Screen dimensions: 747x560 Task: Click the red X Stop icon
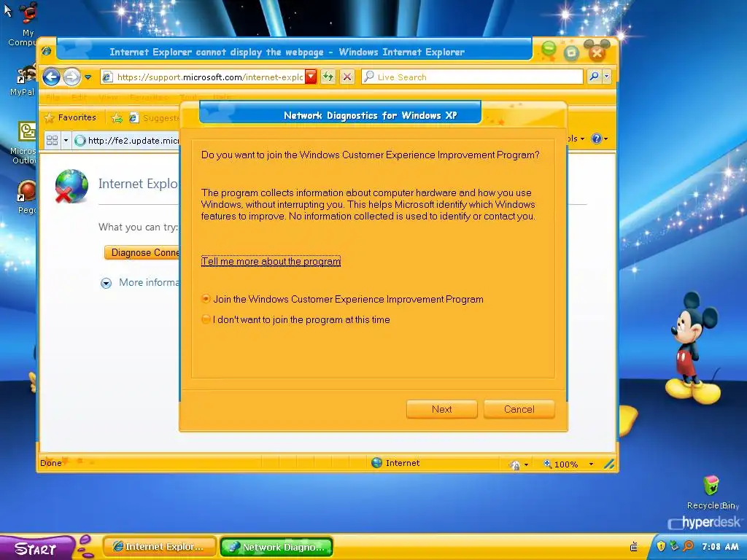coord(347,77)
